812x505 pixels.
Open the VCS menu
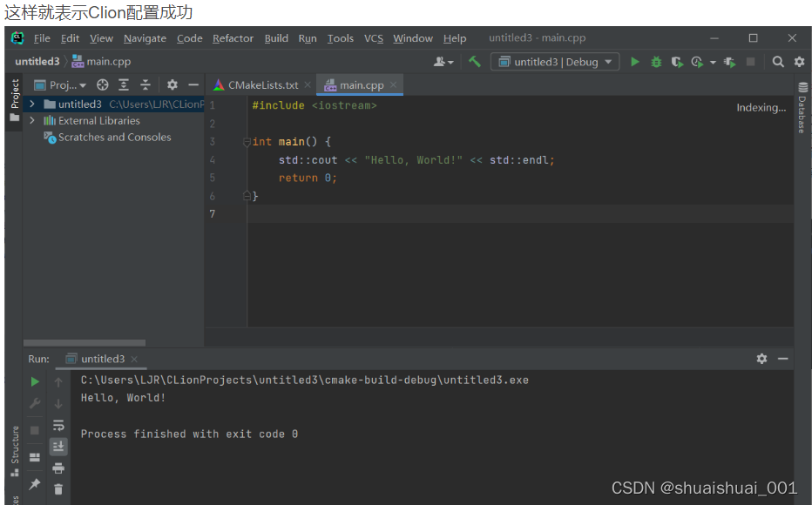pos(374,38)
